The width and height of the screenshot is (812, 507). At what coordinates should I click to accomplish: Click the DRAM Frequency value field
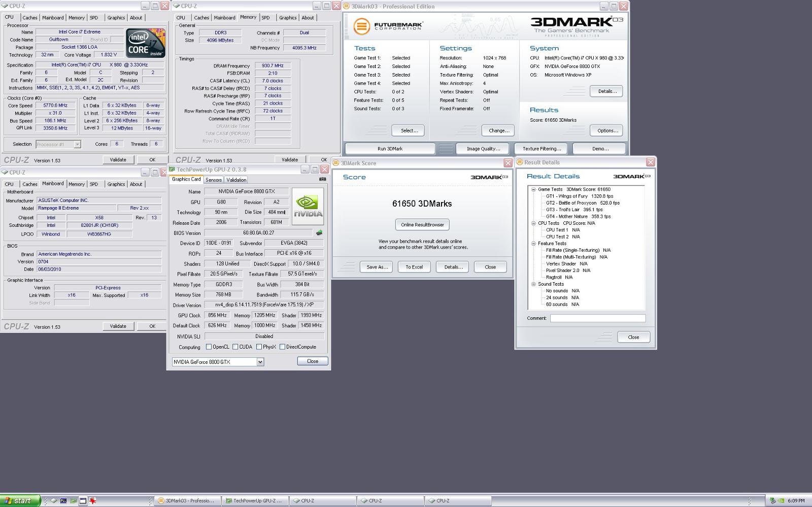273,65
